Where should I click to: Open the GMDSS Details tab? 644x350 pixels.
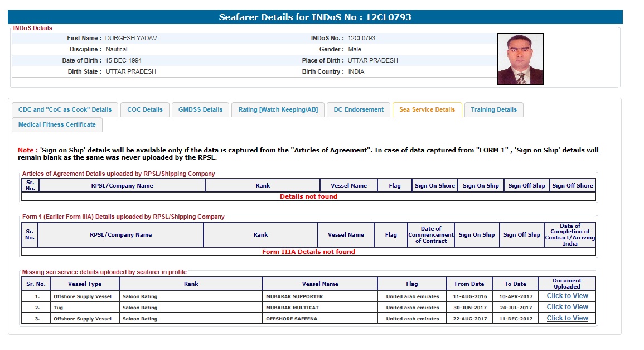point(200,109)
